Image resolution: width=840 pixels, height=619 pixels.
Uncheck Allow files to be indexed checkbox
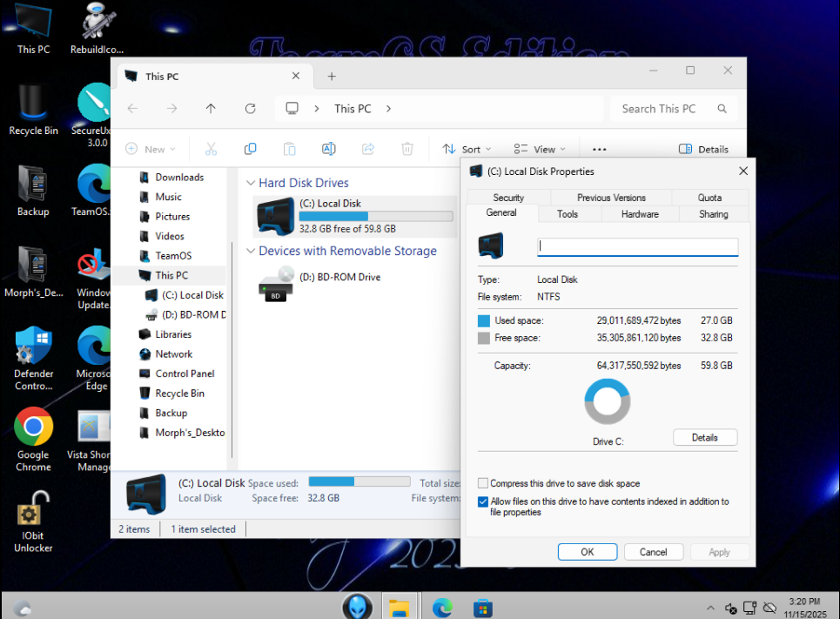tap(483, 501)
